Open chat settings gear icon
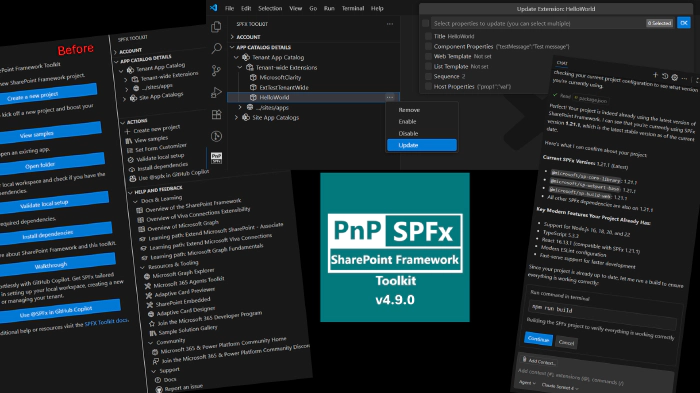Image resolution: width=700 pixels, height=393 pixels. [x=675, y=77]
